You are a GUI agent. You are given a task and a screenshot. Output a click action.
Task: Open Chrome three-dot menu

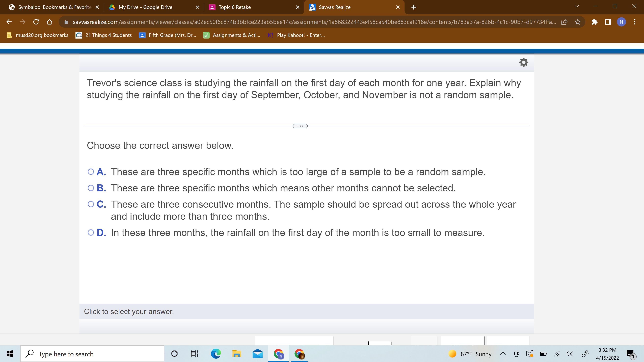[635, 22]
